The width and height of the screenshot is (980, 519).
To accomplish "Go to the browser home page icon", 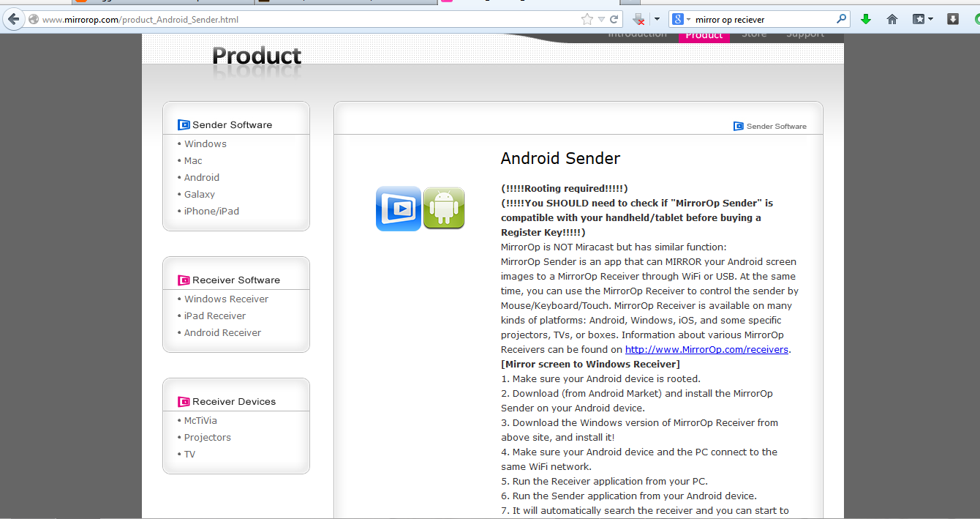I will click(892, 20).
